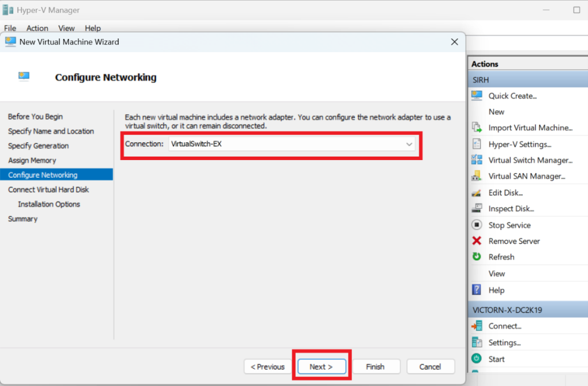Image resolution: width=588 pixels, height=386 pixels.
Task: Open the View menu in menu bar
Action: (x=67, y=28)
